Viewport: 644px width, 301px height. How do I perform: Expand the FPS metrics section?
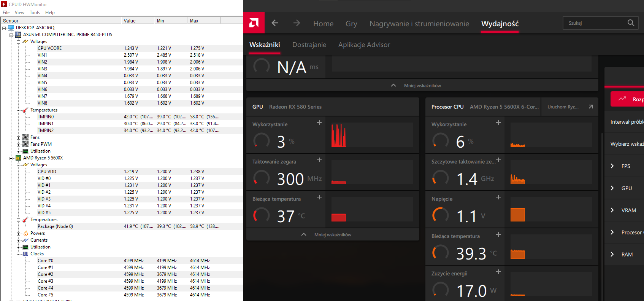612,166
